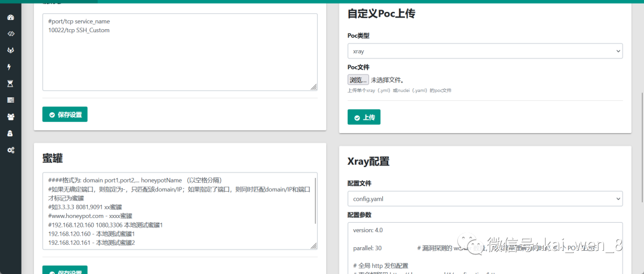This screenshot has height=274, width=644.
Task: Open the users group icon in sidebar
Action: [11, 117]
